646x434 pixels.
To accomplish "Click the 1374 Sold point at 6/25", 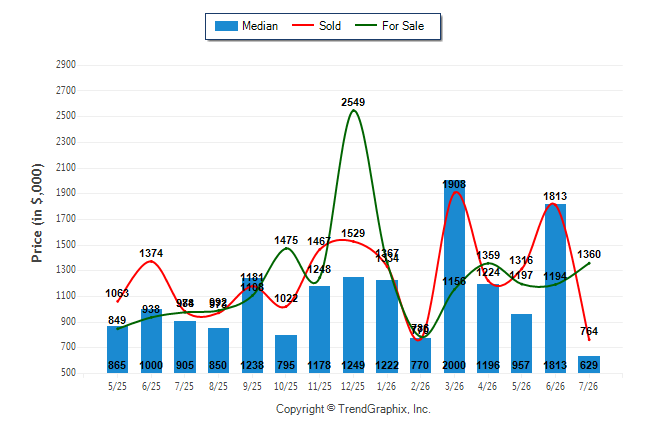I will 151,261.
